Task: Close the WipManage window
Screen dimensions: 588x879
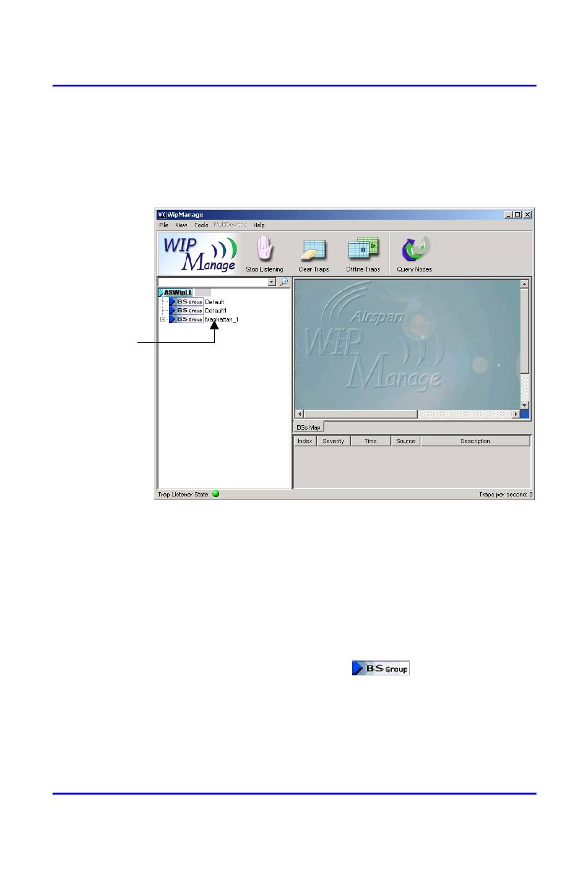Action: pos(527,215)
